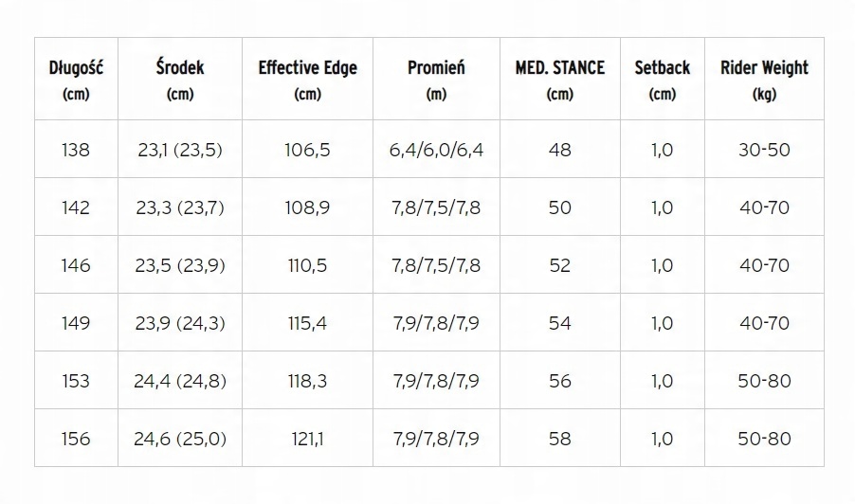
Task: Select the 6,4/6,0/6,4 radius cell
Action: 436,150
